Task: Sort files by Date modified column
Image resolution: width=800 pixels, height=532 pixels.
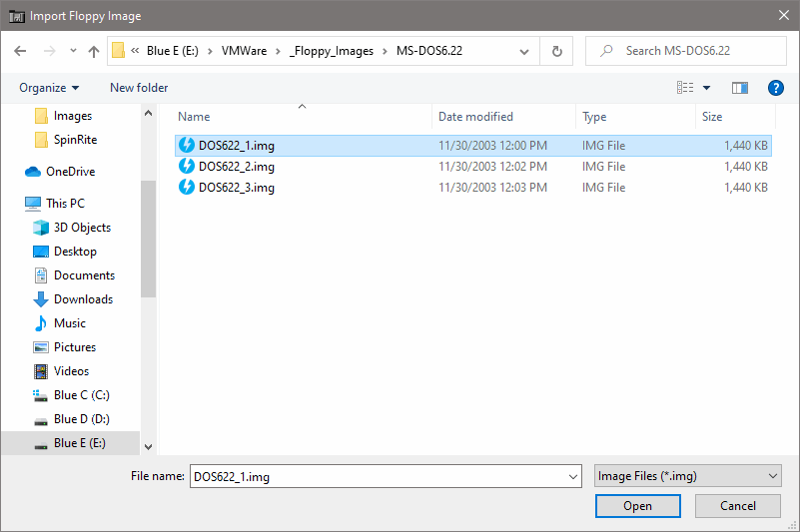Action: point(475,117)
